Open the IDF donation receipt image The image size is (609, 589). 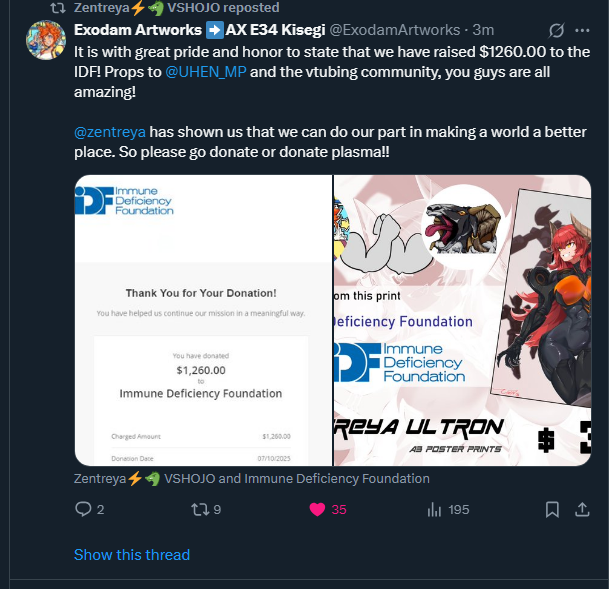point(203,320)
